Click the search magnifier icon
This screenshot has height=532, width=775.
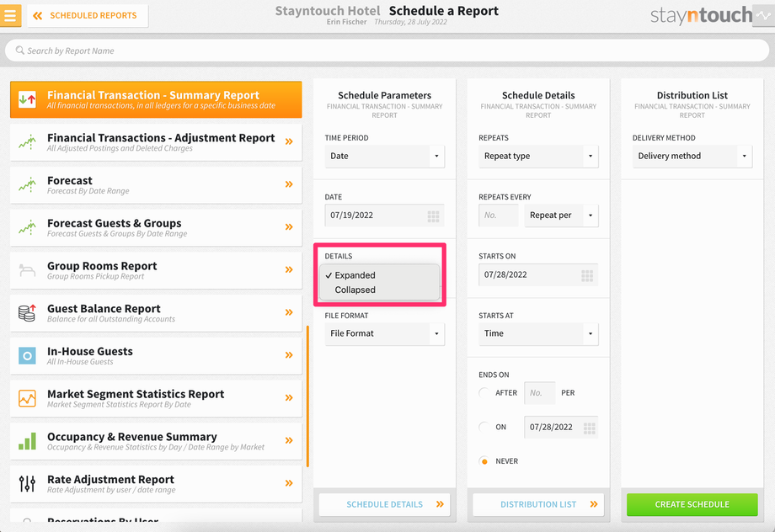point(19,51)
